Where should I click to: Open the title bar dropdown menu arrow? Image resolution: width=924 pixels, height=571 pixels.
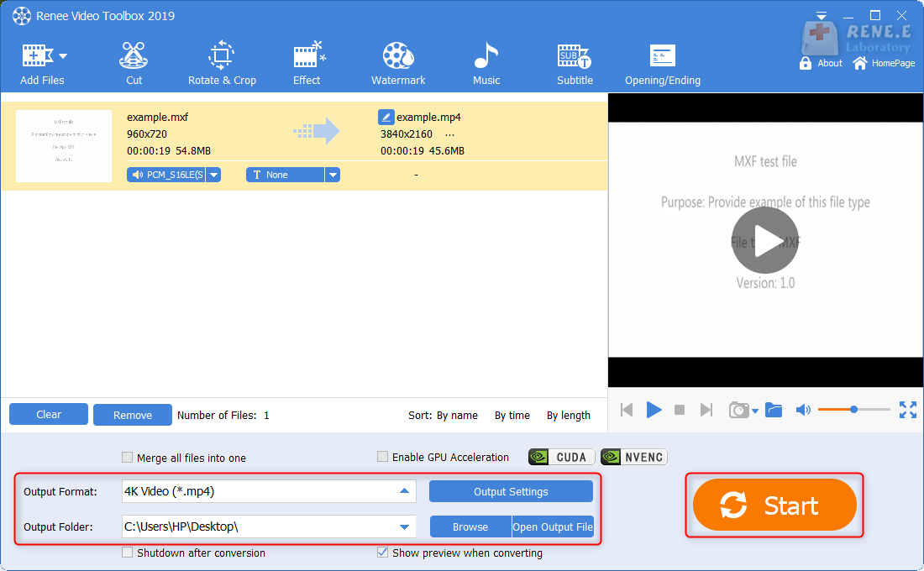click(821, 16)
